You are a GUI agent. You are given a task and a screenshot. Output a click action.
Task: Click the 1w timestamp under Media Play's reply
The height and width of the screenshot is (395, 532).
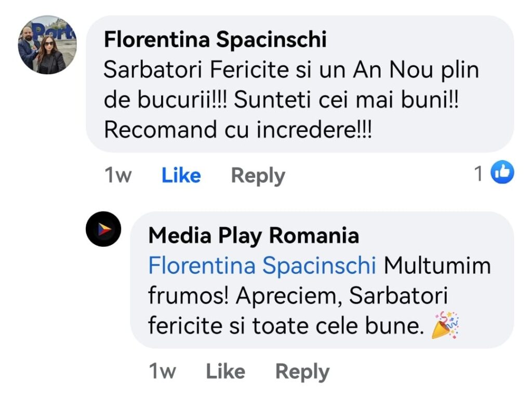coord(162,371)
